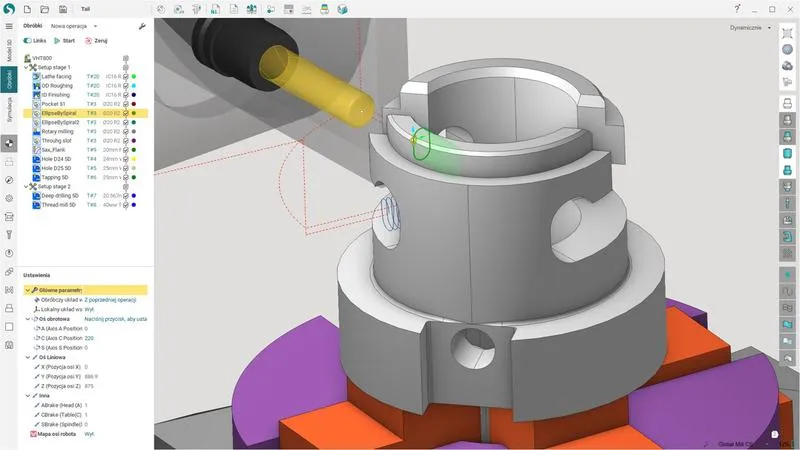
Task: Click the VHT800 machine icon
Action: click(28, 58)
